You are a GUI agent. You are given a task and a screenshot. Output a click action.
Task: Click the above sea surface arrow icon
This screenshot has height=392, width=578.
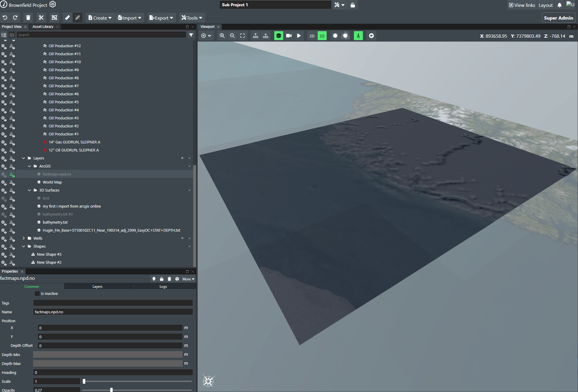[x=256, y=36]
